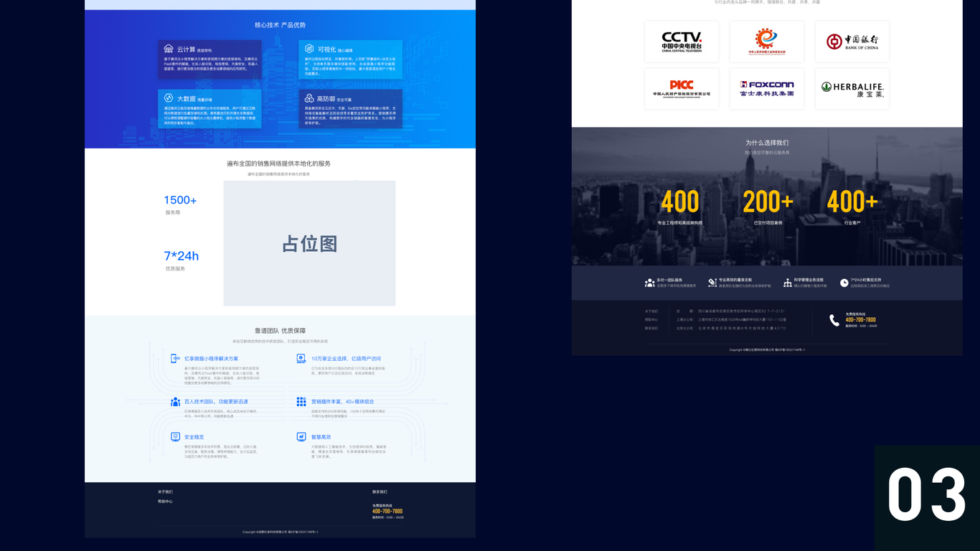The image size is (980, 551).
Task: Click the 可视化 hexagon chart icon
Action: (309, 49)
